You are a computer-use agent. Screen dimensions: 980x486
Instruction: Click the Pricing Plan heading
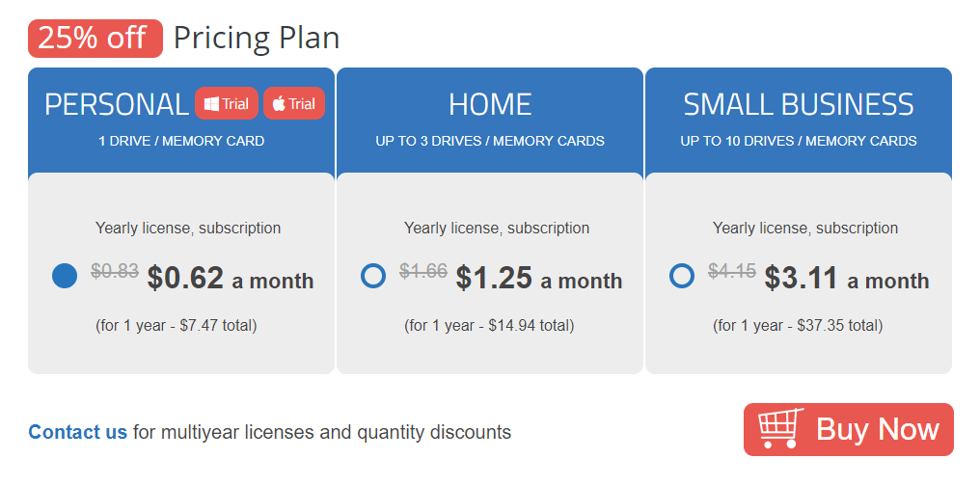tap(257, 39)
